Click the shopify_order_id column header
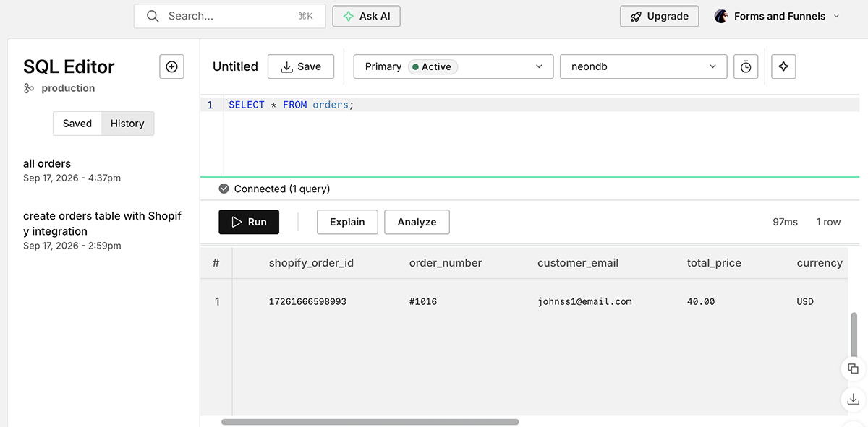This screenshot has height=427, width=868. pyautogui.click(x=311, y=263)
